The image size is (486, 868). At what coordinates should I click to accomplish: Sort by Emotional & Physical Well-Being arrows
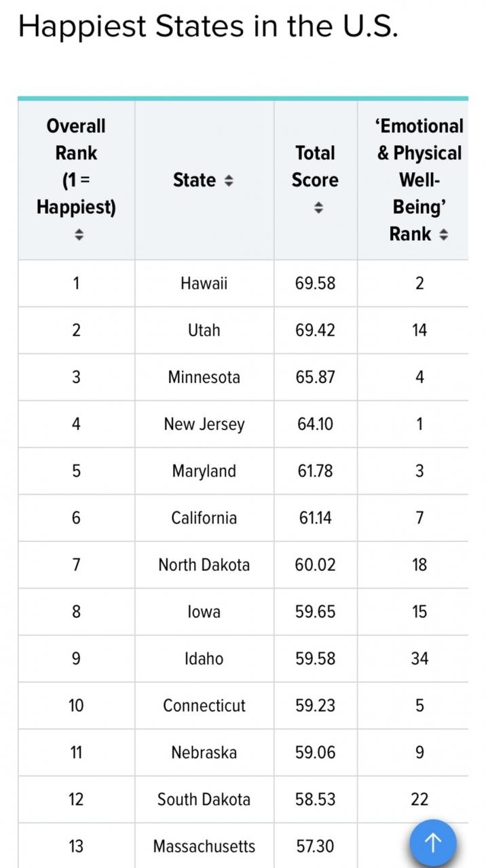pyautogui.click(x=444, y=235)
